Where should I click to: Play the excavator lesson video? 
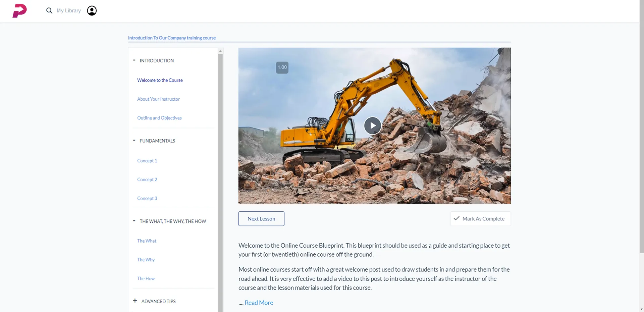[372, 125]
